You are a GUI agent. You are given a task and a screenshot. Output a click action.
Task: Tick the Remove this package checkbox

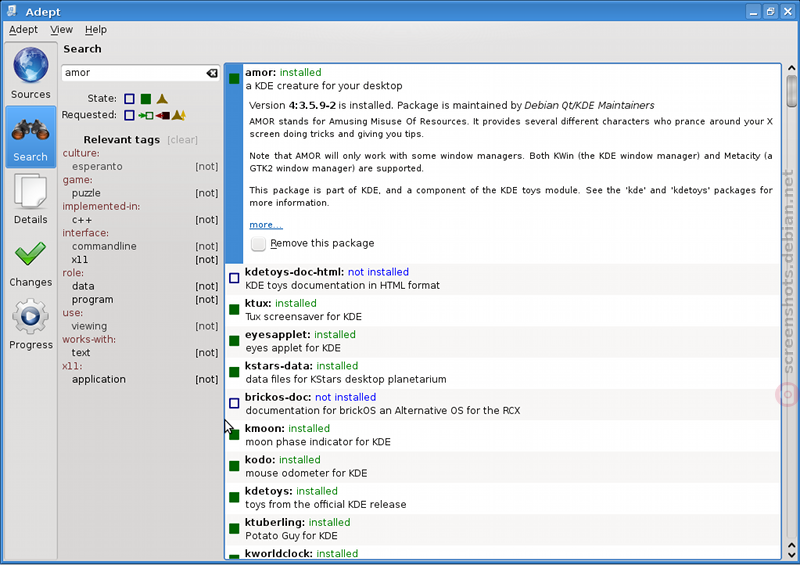[x=258, y=243]
